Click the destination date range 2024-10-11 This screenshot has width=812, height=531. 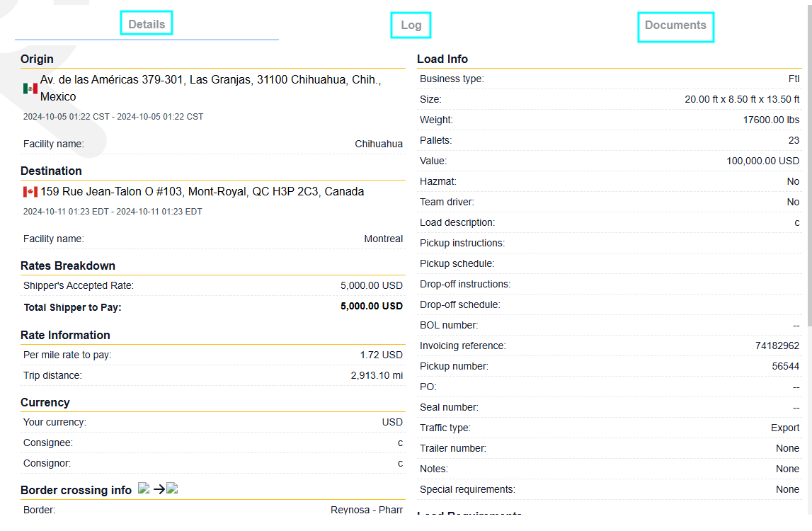click(113, 212)
